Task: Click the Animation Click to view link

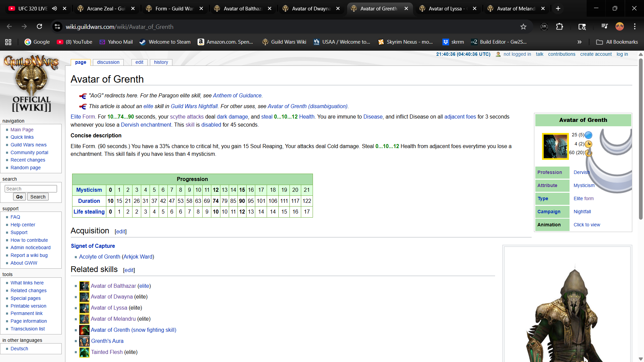Action: click(x=587, y=225)
